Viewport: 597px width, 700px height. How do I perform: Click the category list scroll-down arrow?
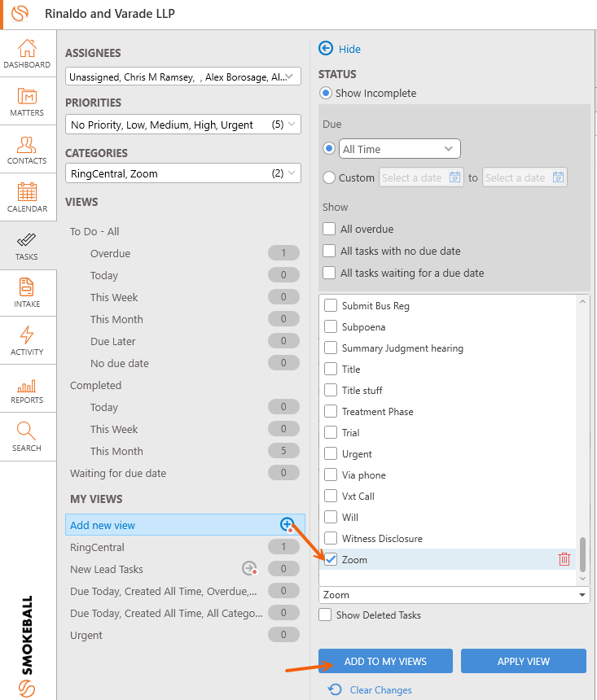582,578
